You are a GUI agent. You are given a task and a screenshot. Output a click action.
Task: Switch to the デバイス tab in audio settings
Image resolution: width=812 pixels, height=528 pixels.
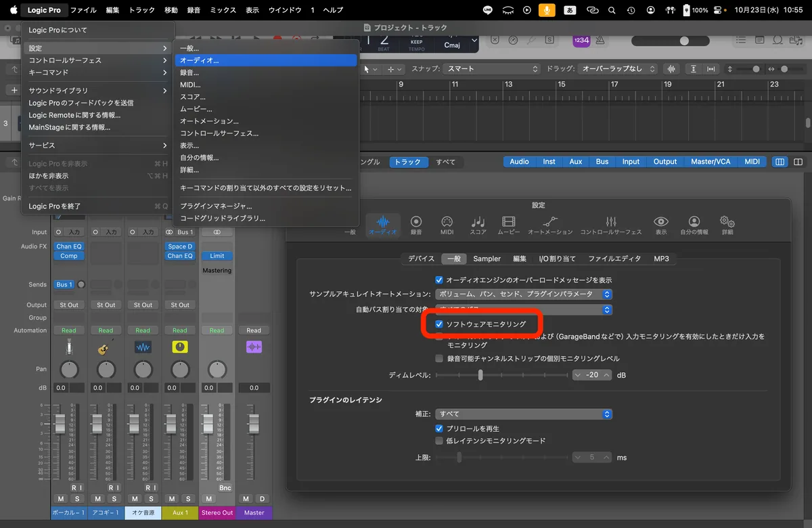[x=422, y=259]
